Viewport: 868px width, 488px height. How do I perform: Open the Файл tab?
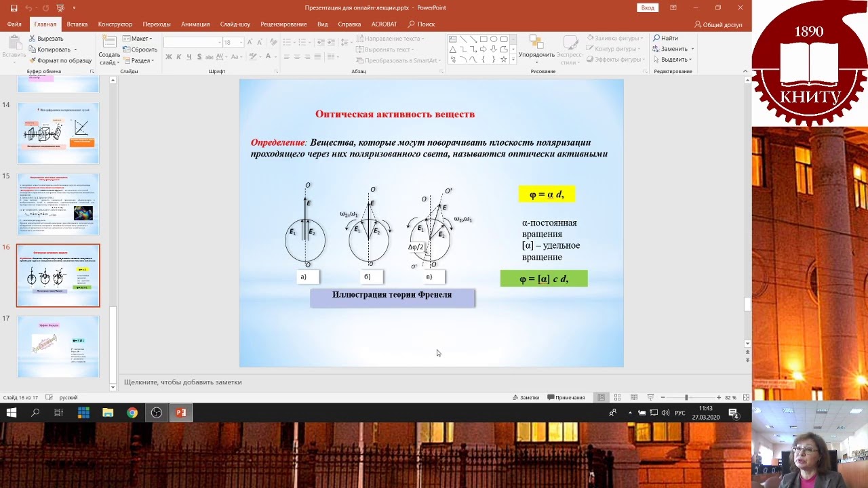coord(14,24)
